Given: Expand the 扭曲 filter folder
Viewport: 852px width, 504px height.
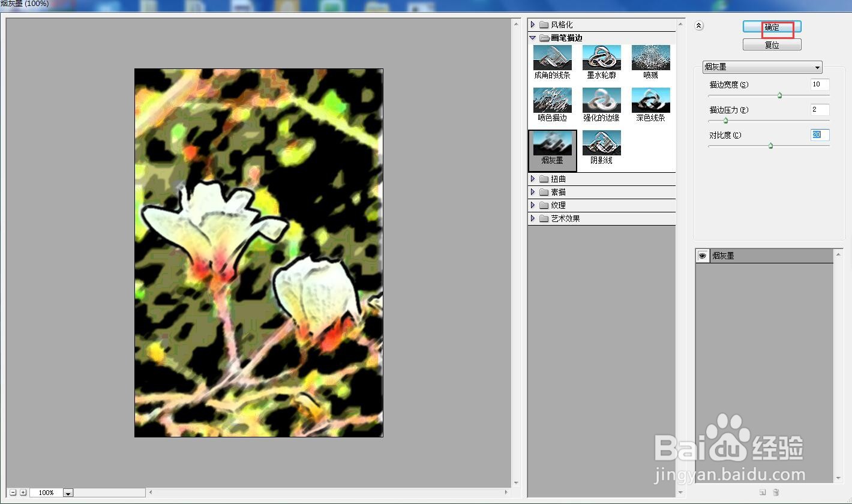Looking at the screenshot, I should point(533,179).
